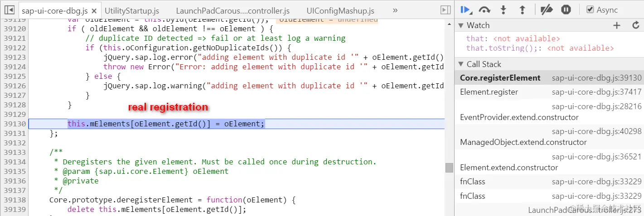Open sap-ui-core-dbg.js:37417 source link

click(596, 92)
